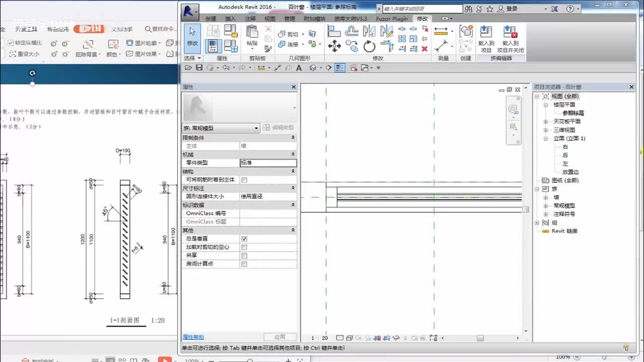The height and width of the screenshot is (362, 644).
Task: Click the red X delete icon in ribbon
Action: 425,49
